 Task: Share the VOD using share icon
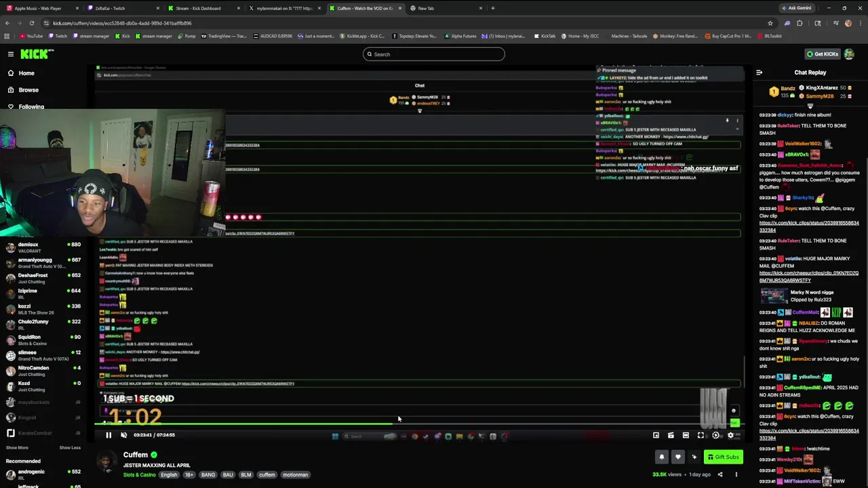[720, 474]
